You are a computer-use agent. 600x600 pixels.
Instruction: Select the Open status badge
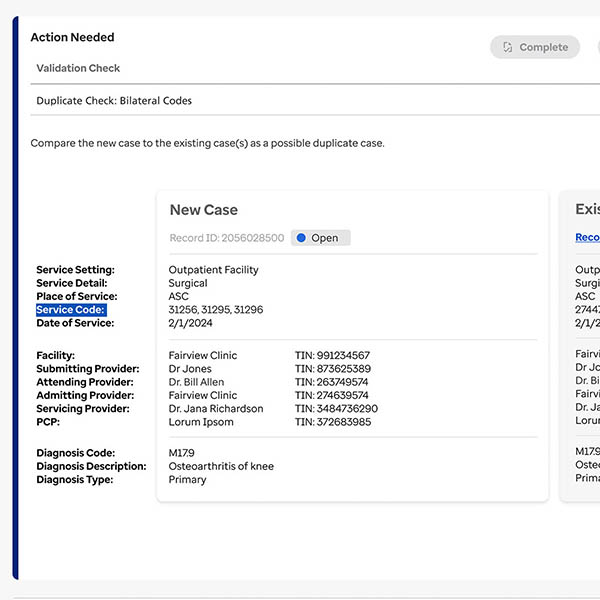tap(321, 238)
